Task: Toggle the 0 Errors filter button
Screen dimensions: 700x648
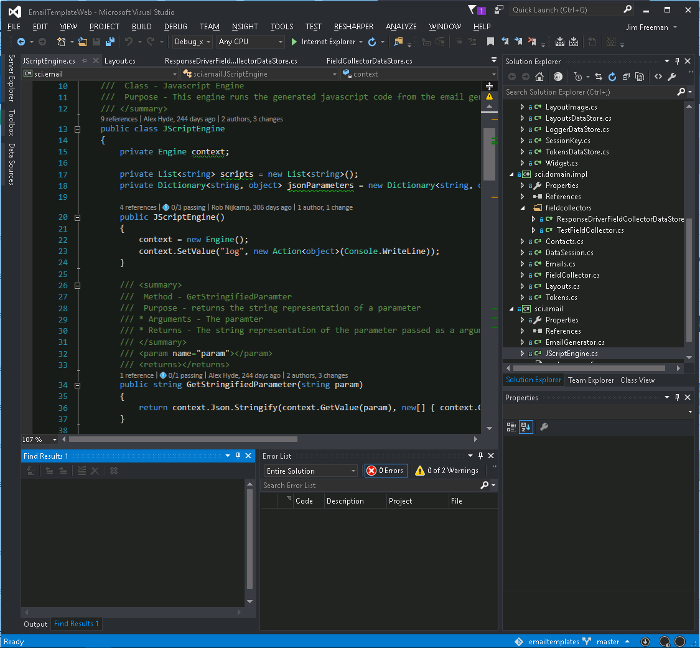Action: (385, 471)
